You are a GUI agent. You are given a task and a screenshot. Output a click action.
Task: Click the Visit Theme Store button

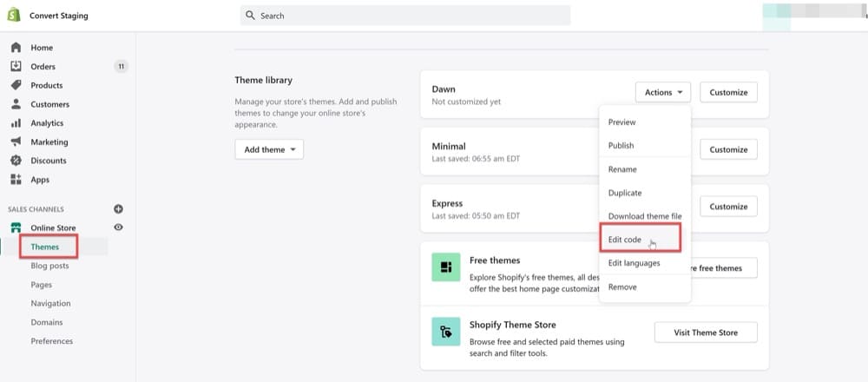(x=705, y=333)
